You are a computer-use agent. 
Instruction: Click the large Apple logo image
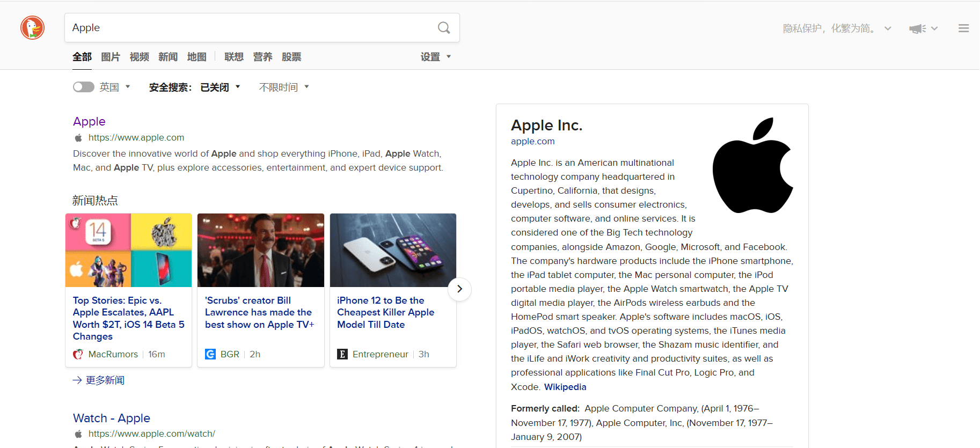coord(752,166)
